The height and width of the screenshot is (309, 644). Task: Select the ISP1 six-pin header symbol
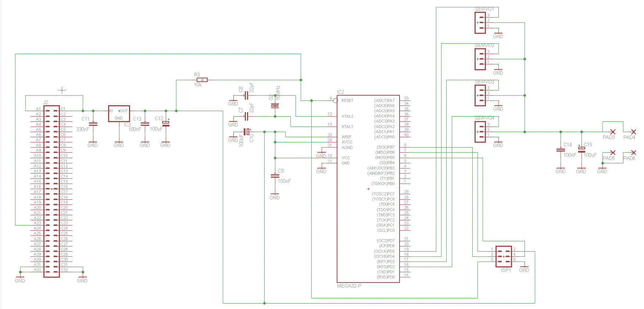click(x=504, y=256)
